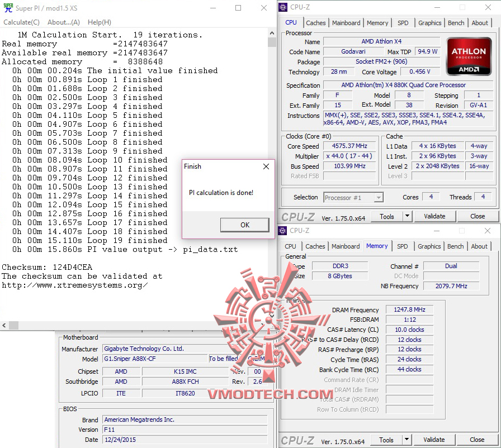Minimize the top CPU-Z window

click(x=437, y=7)
